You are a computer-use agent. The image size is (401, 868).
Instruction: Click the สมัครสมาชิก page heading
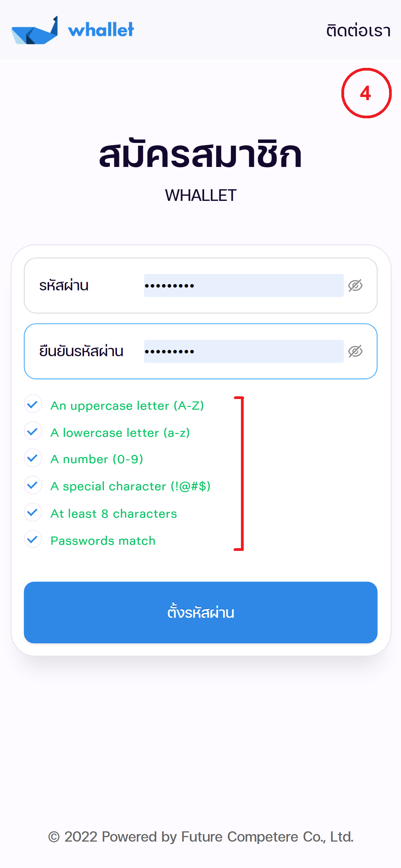click(x=200, y=155)
